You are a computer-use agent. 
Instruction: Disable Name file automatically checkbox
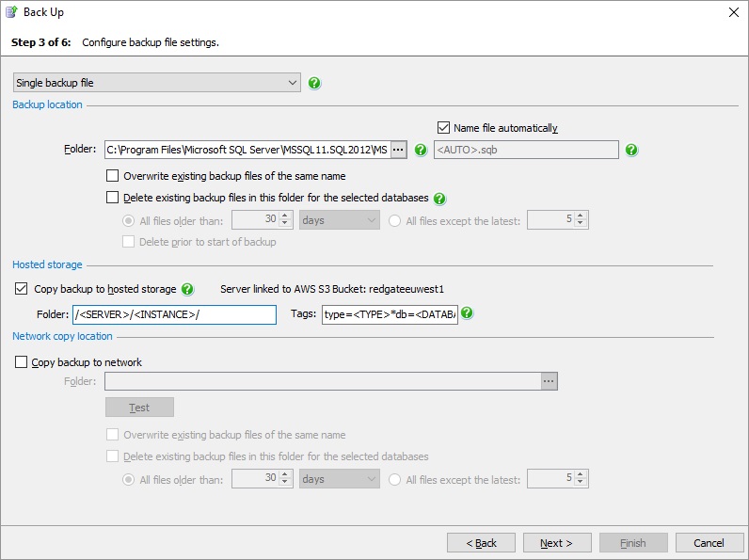[444, 128]
